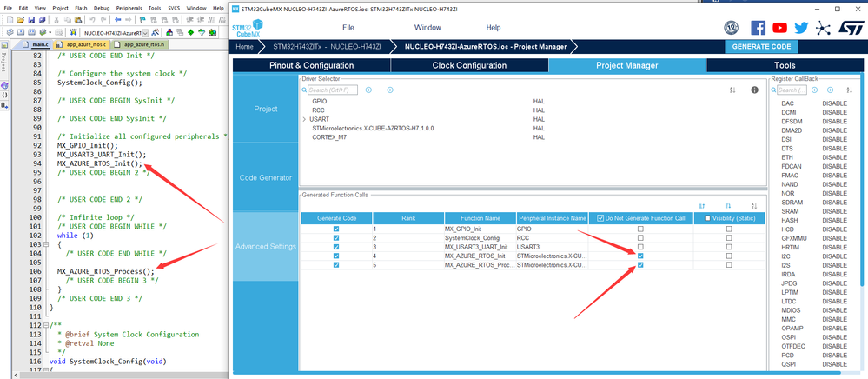The width and height of the screenshot is (868, 379).
Task: Collapse code block at line 103
Action: (46, 244)
